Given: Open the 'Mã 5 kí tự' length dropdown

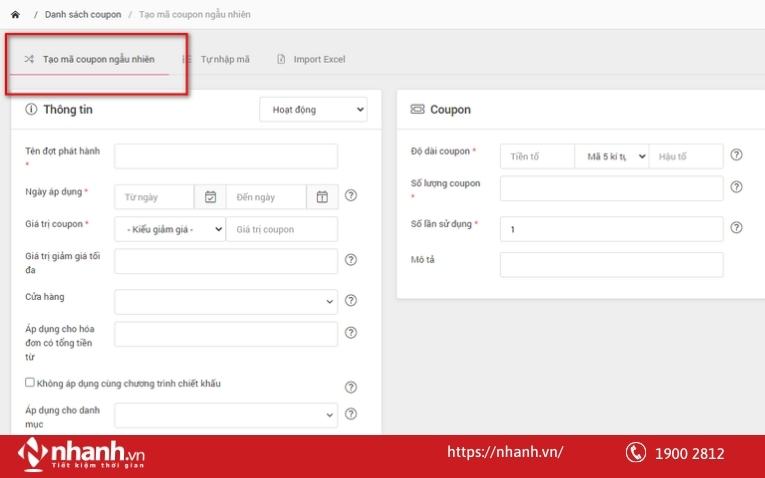Looking at the screenshot, I should 611,156.
